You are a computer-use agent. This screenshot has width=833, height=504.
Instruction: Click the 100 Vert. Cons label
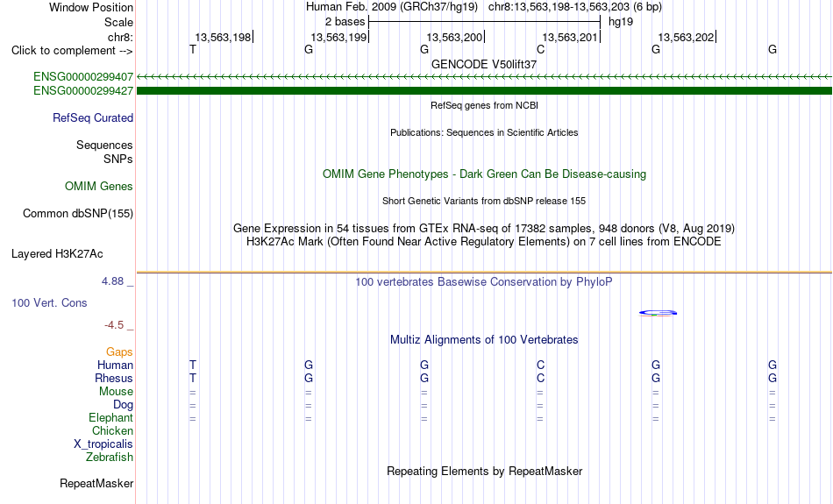coord(49,302)
